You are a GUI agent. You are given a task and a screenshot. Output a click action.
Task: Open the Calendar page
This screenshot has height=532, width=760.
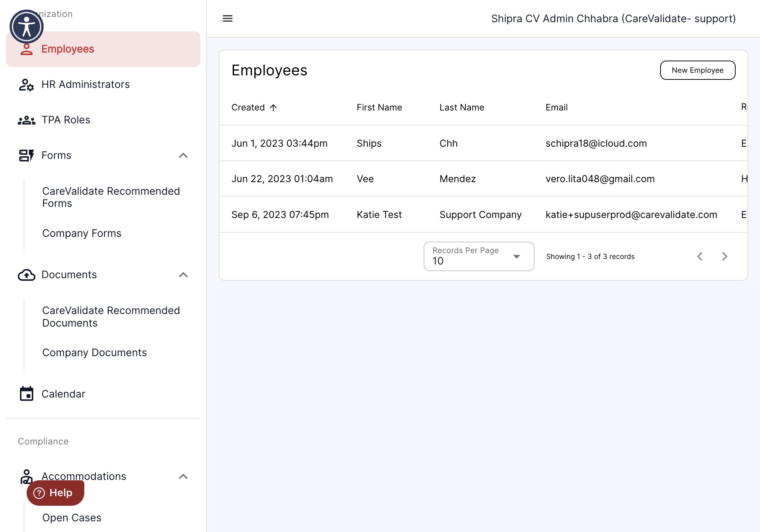pos(103,394)
